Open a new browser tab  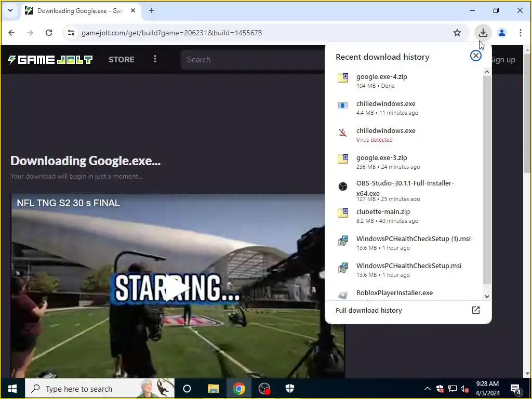(x=152, y=10)
